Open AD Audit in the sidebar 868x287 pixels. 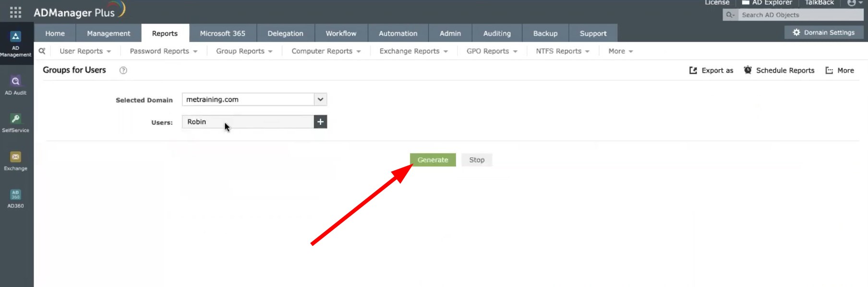coord(16,85)
